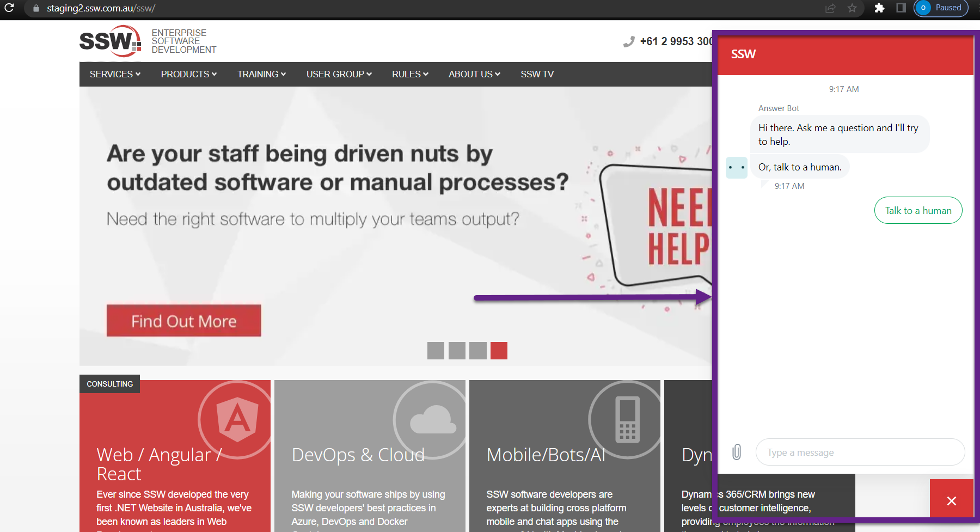Screen dimensions: 980x532
Task: Close the SSW chat with the red X
Action: pos(952,500)
